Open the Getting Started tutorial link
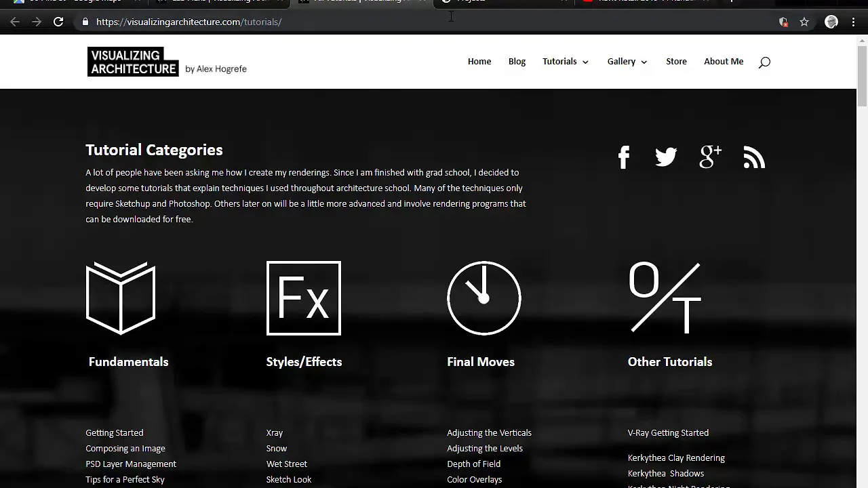This screenshot has height=488, width=868. click(115, 432)
